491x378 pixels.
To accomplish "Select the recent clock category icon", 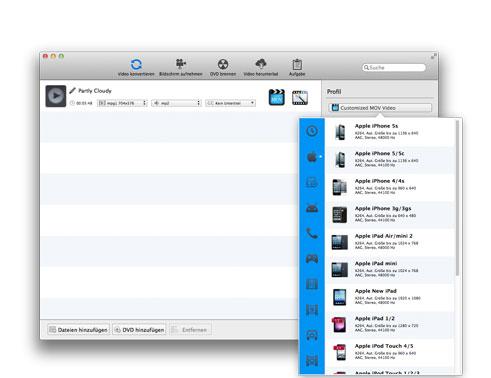I will click(312, 131).
